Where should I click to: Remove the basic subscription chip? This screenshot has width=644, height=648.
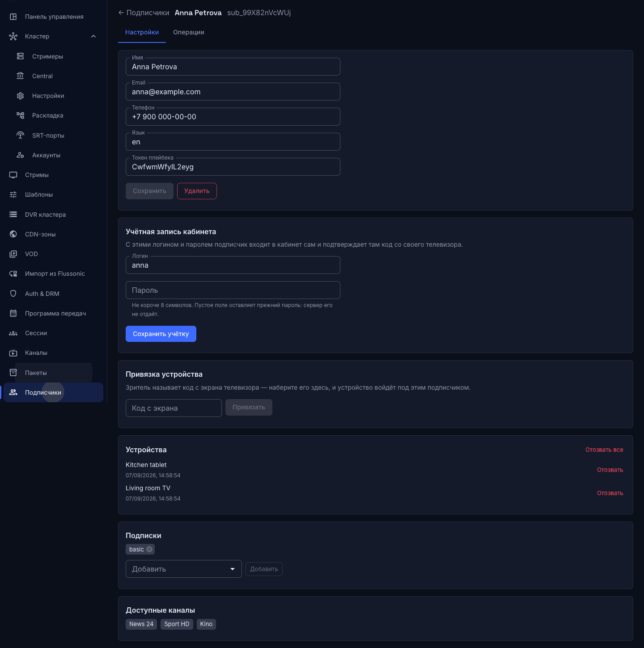[149, 549]
